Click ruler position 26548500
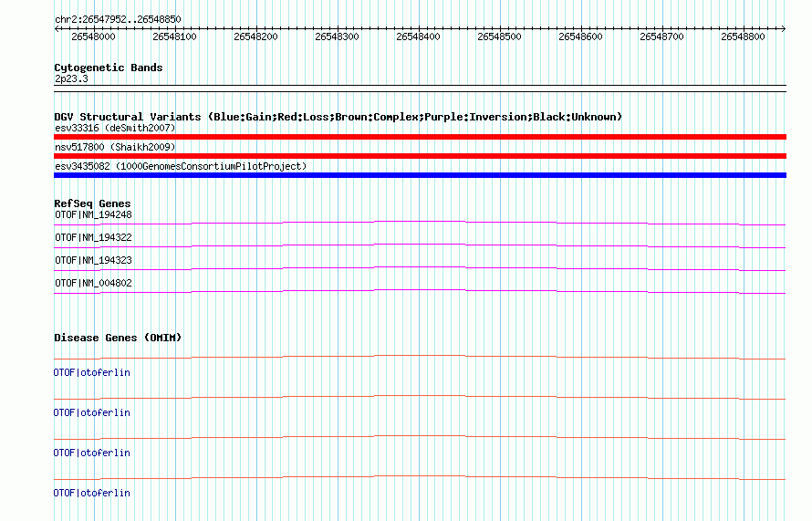 click(499, 36)
